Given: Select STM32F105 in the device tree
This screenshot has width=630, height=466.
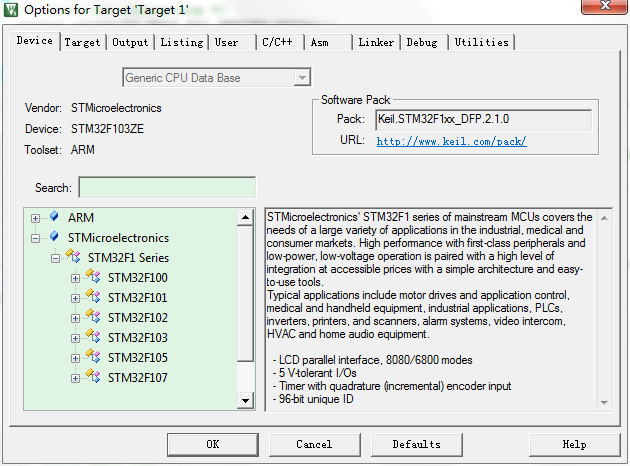Looking at the screenshot, I should (138, 358).
